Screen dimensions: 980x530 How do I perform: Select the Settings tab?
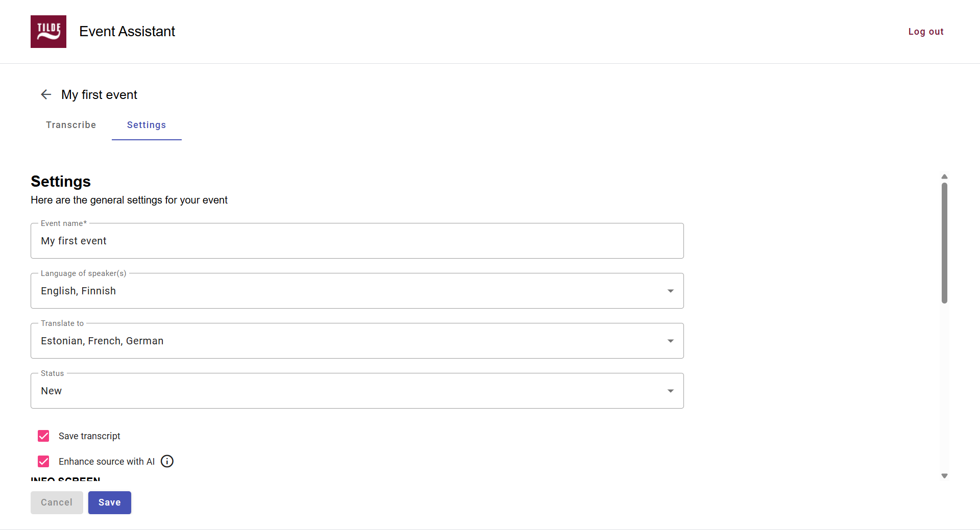click(146, 125)
